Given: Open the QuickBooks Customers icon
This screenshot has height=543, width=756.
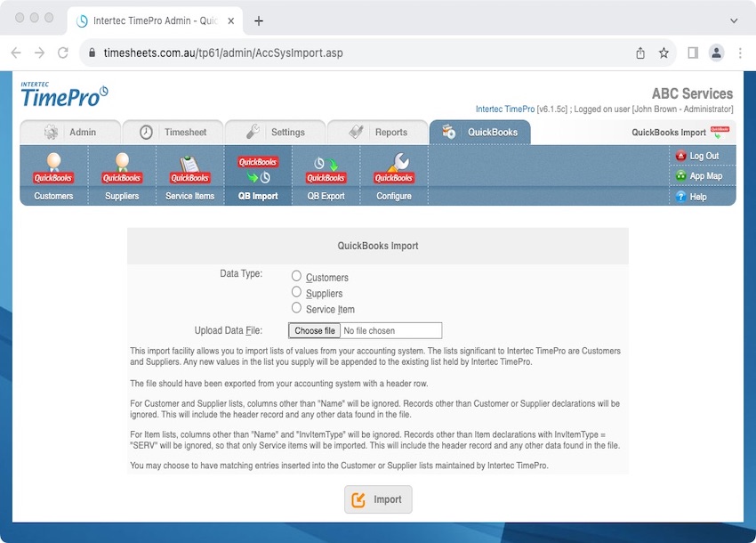Looking at the screenshot, I should (x=53, y=168).
